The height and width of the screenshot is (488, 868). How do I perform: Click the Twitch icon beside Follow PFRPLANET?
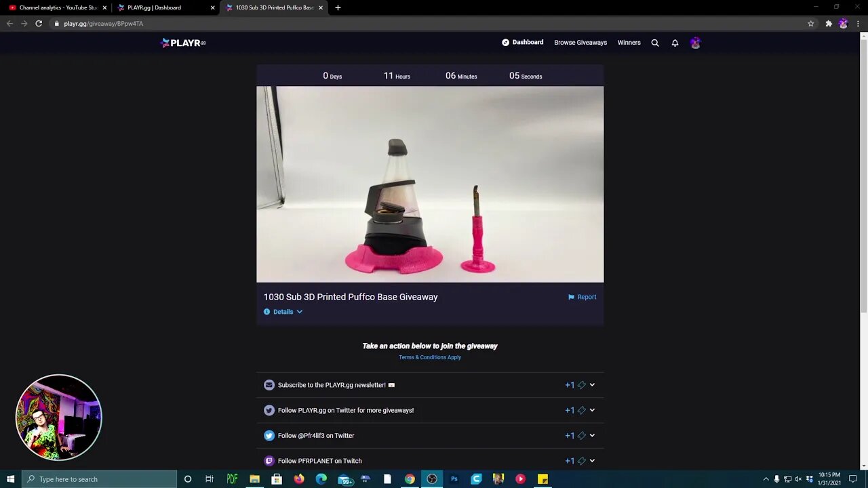[269, 461]
